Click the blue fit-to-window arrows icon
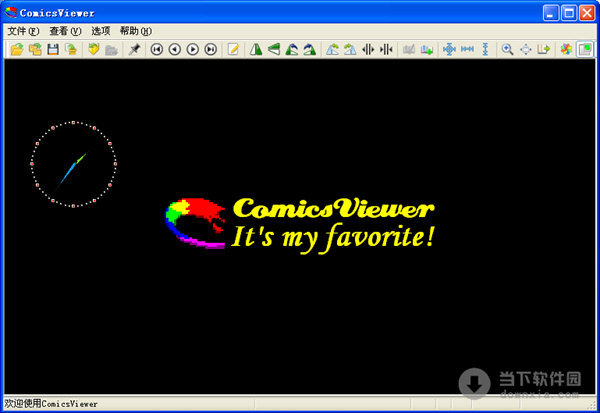Screen dimensions: 600x413 tap(449, 49)
